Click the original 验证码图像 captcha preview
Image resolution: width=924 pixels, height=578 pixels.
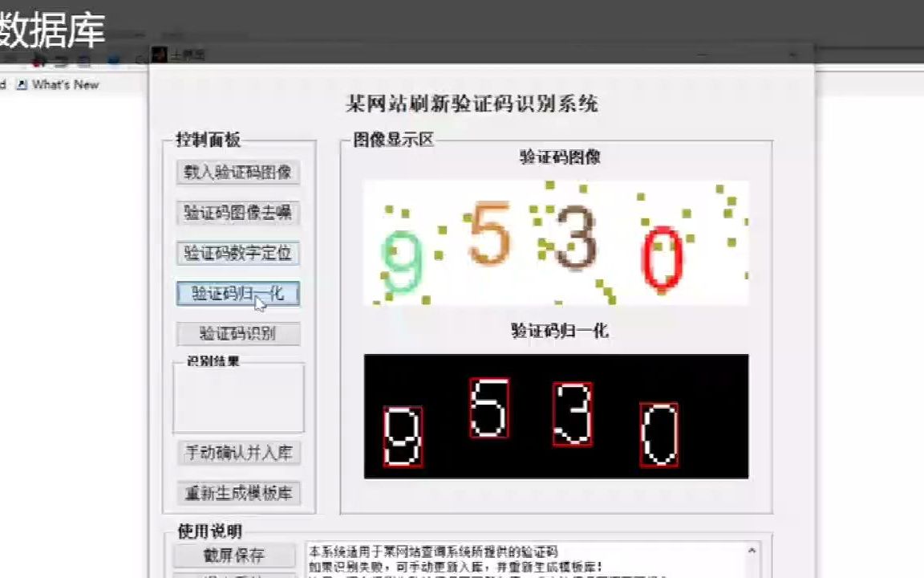(557, 243)
